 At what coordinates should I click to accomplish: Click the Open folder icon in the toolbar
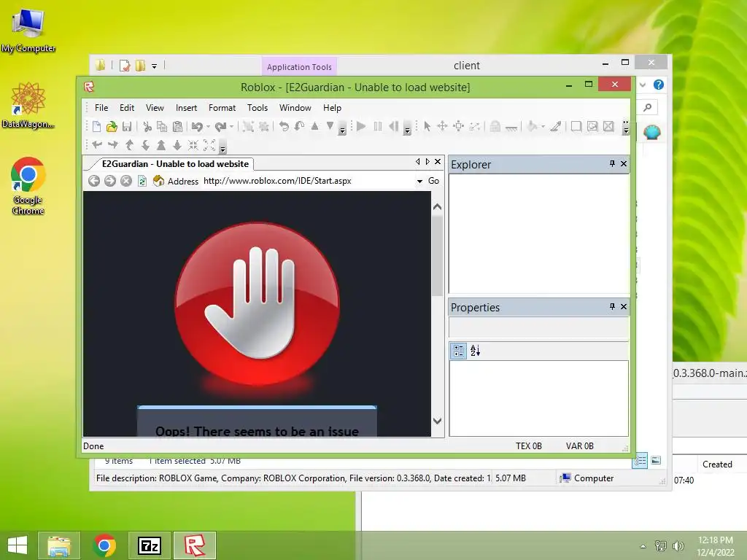pyautogui.click(x=112, y=127)
